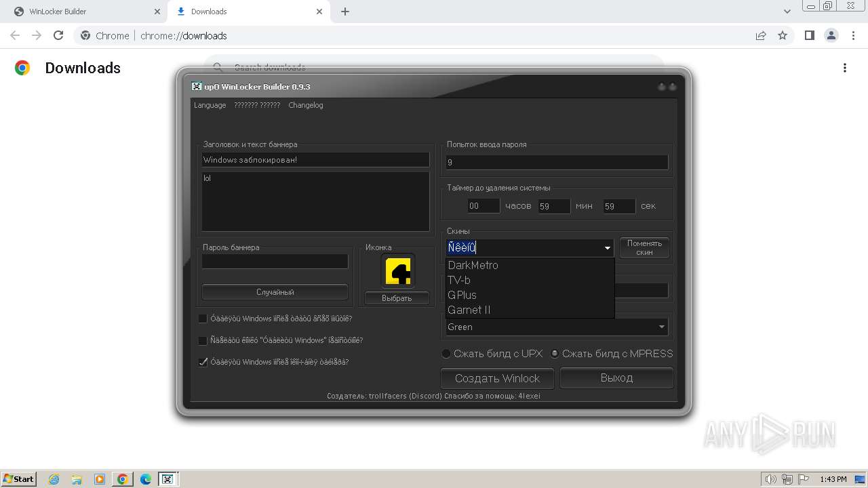Open Microsoft Edge from the taskbar
The width and height of the screenshot is (868, 488).
click(146, 479)
